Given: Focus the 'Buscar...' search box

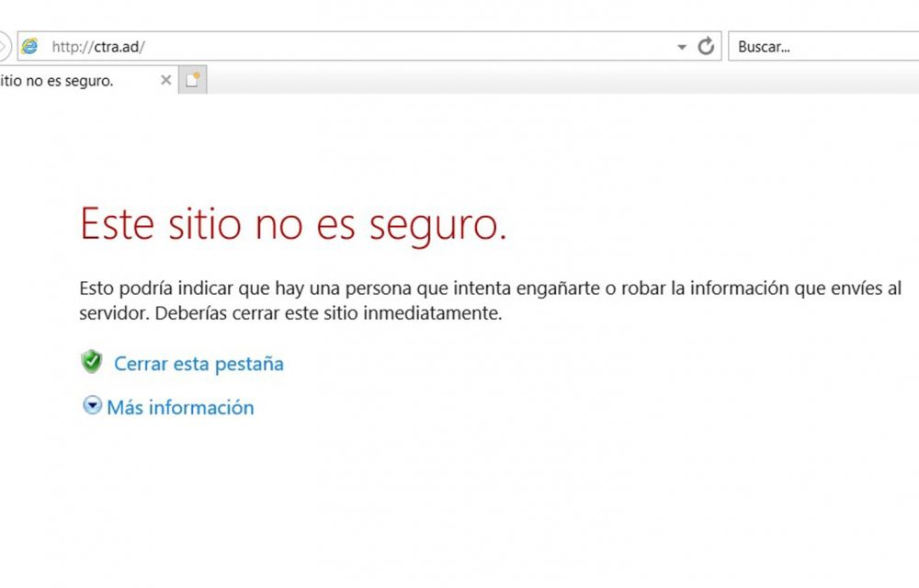Looking at the screenshot, I should pyautogui.click(x=818, y=47).
